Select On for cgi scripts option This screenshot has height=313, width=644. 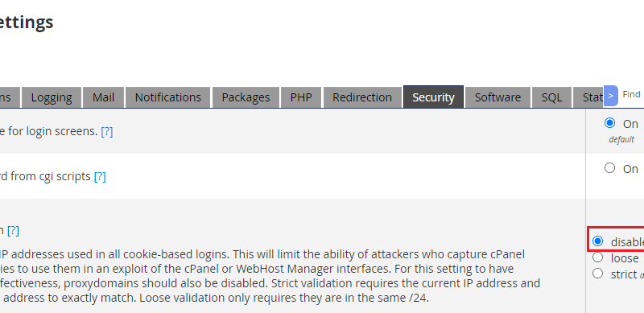tap(610, 168)
